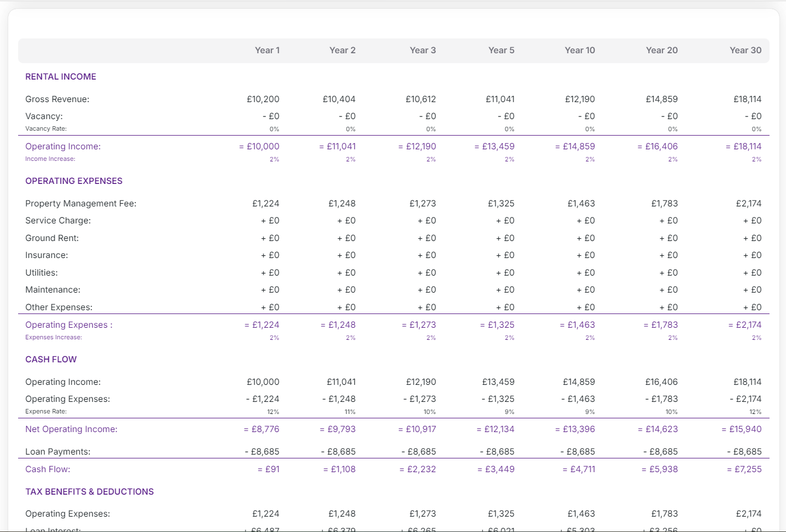Click the Year 3 column header

pos(422,50)
